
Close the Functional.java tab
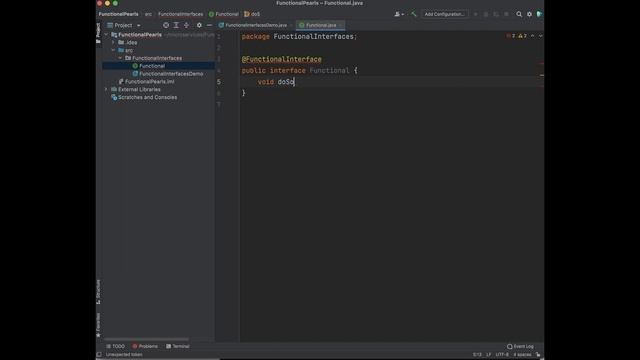(x=341, y=25)
